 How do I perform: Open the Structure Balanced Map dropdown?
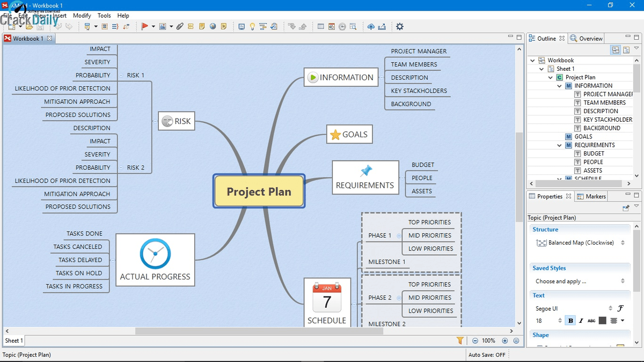581,243
